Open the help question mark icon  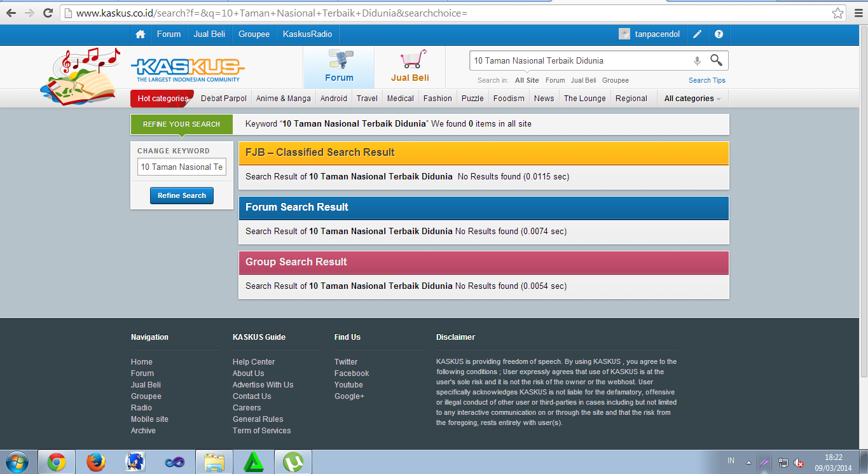click(x=719, y=34)
